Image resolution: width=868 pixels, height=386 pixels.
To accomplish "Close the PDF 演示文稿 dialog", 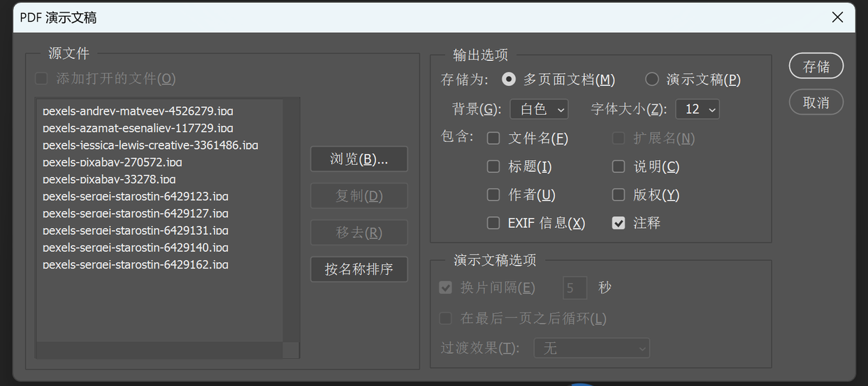I will click(x=837, y=17).
